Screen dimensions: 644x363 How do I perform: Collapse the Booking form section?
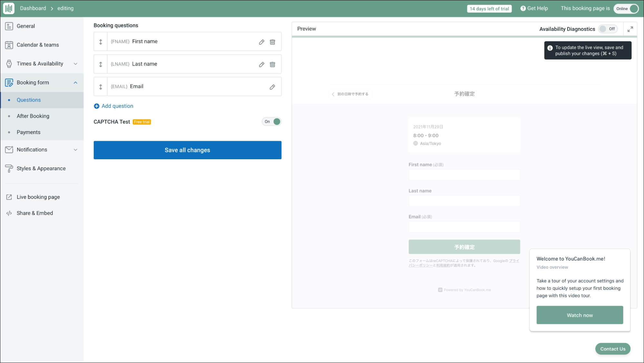point(75,83)
